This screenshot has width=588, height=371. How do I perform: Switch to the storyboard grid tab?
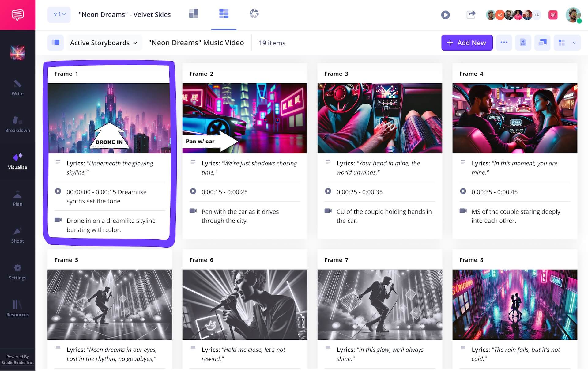pyautogui.click(x=224, y=14)
